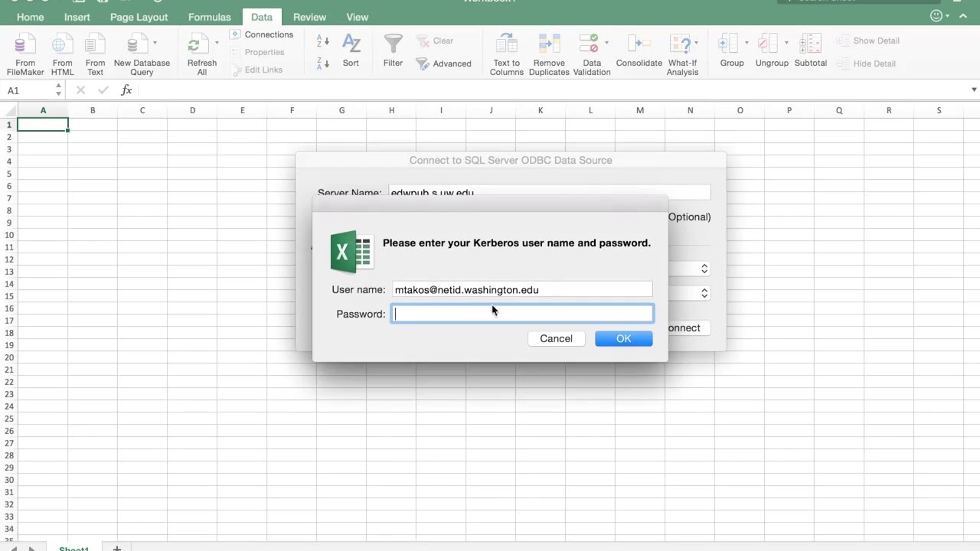
Task: Expand What-If Analysis dropdown arrow
Action: (697, 43)
